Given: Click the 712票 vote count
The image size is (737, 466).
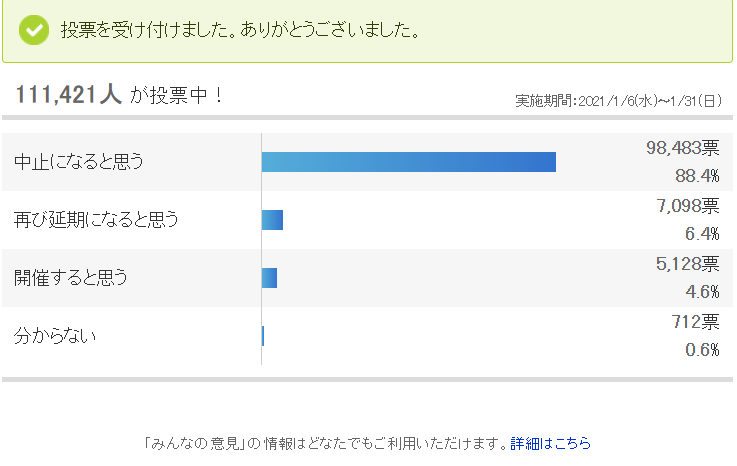Looking at the screenshot, I should pyautogui.click(x=695, y=322).
